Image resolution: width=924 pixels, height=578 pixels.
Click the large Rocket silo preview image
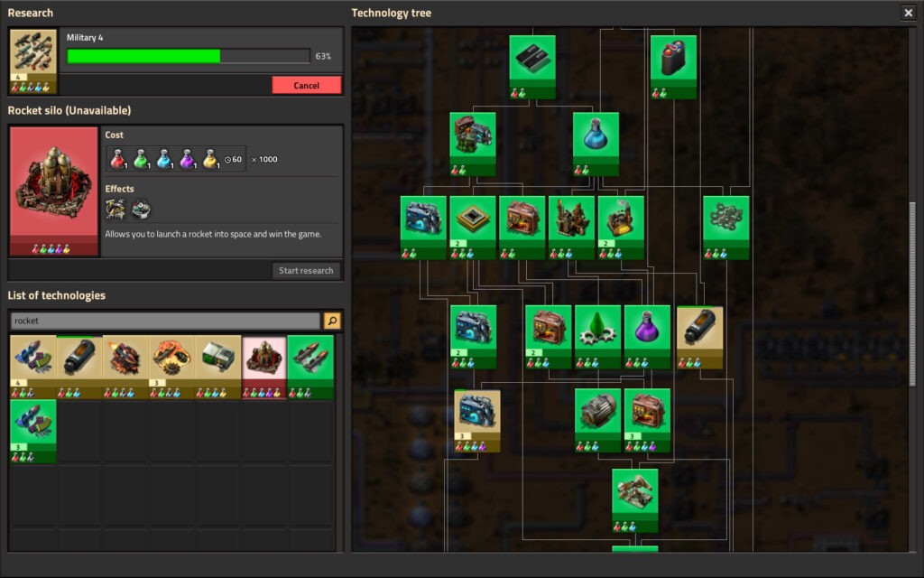coord(53,185)
